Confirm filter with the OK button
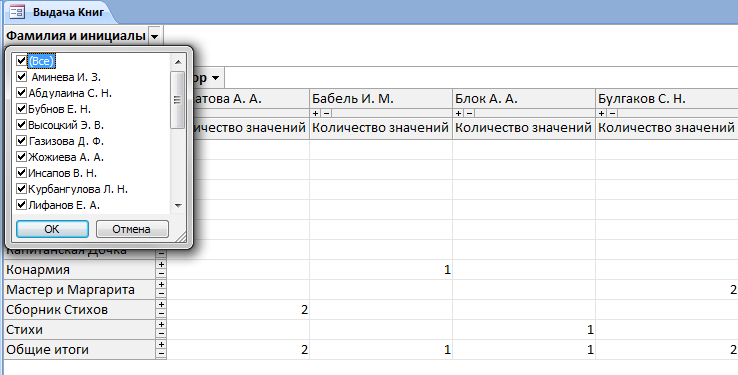Screen dimensions: 738x375 52,229
